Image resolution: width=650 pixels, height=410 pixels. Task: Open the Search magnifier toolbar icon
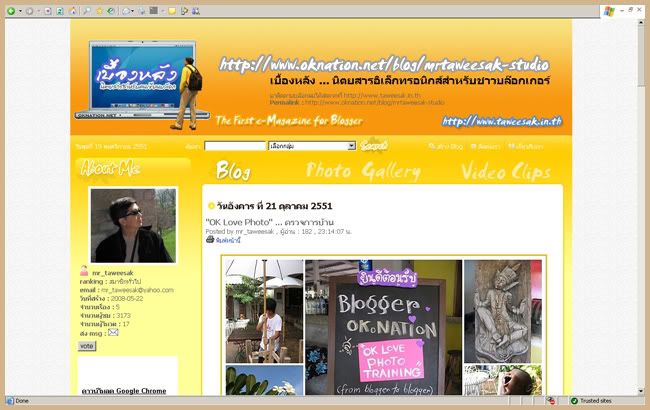(87, 11)
